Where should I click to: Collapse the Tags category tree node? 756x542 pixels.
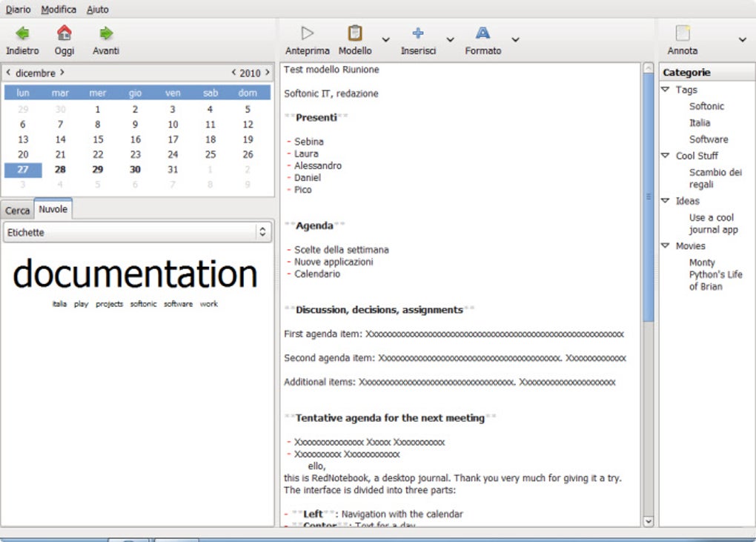pyautogui.click(x=666, y=90)
